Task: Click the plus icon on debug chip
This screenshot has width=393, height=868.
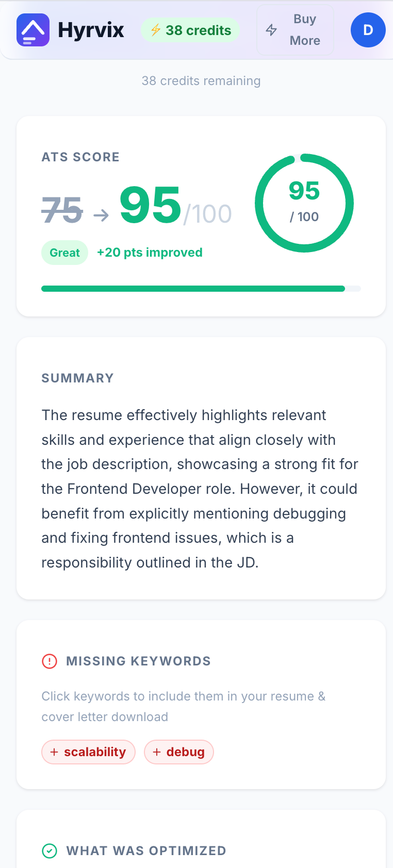Action: click(x=157, y=752)
